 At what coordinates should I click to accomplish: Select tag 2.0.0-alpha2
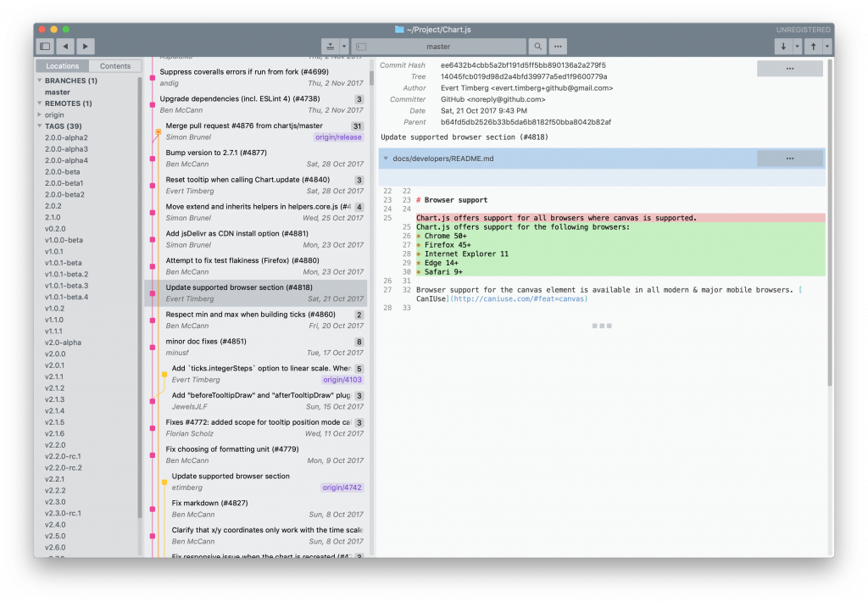pyautogui.click(x=66, y=137)
